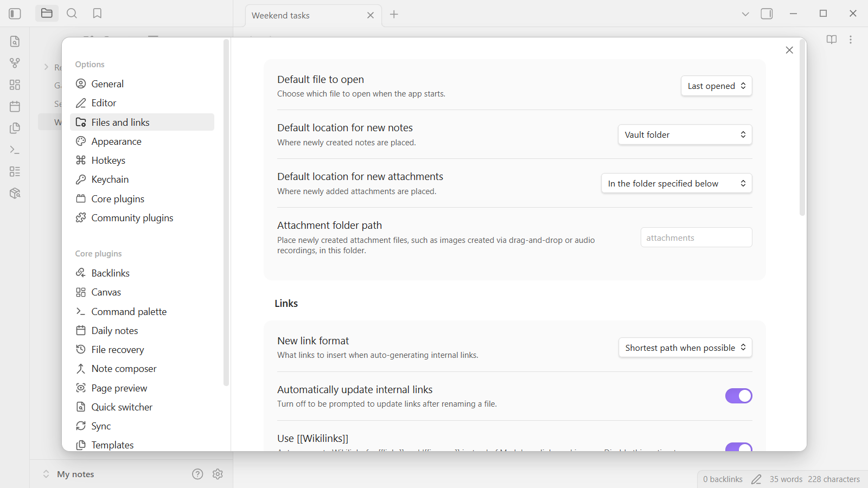Open search via the magnifier icon
This screenshot has width=868, height=488.
click(x=72, y=14)
